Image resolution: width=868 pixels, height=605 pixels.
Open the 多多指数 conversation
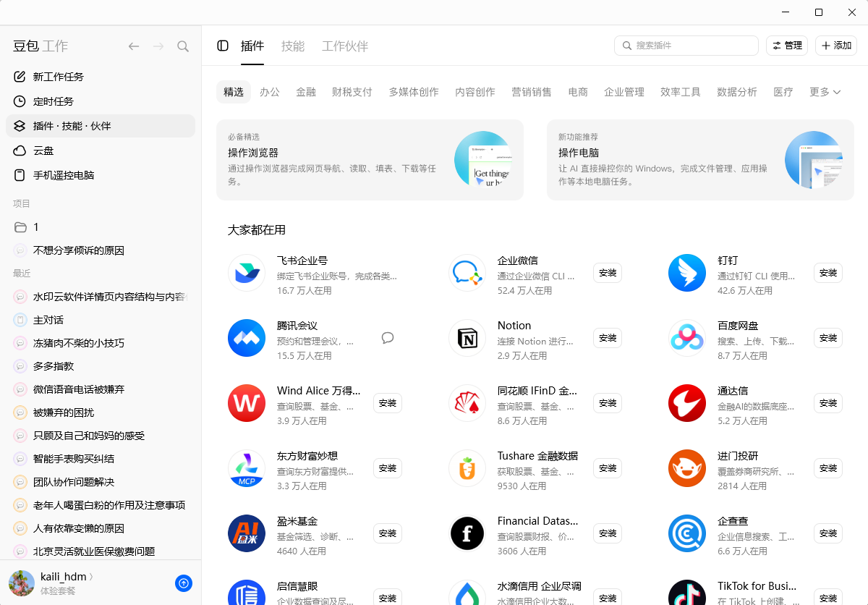coord(101,366)
